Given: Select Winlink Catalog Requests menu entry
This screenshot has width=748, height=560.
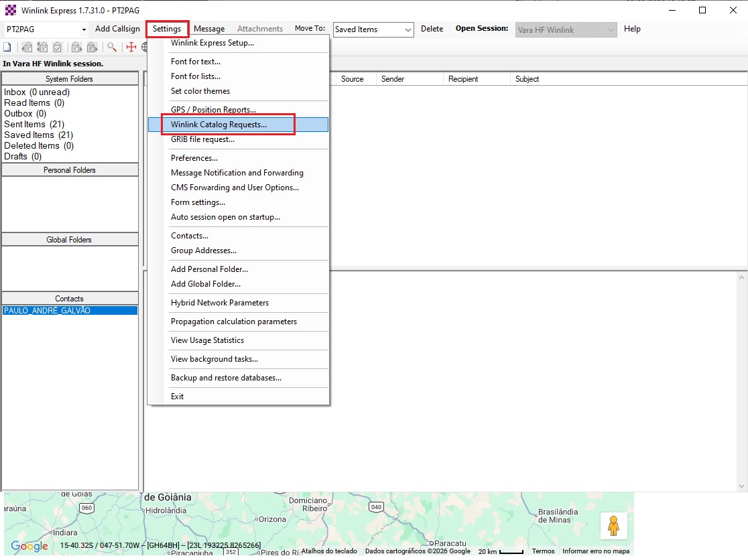Looking at the screenshot, I should pos(219,125).
